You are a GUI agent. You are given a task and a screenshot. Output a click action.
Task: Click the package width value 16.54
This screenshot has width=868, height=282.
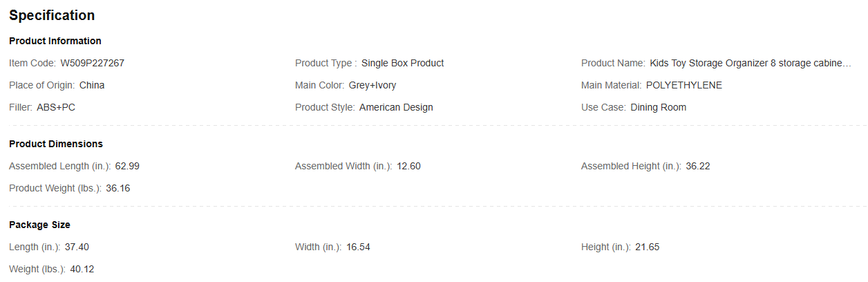click(x=358, y=247)
